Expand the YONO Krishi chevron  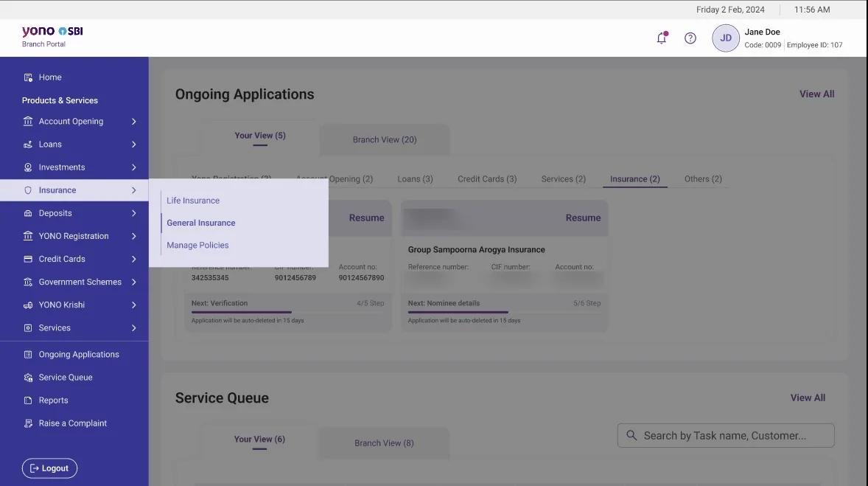[x=133, y=305]
